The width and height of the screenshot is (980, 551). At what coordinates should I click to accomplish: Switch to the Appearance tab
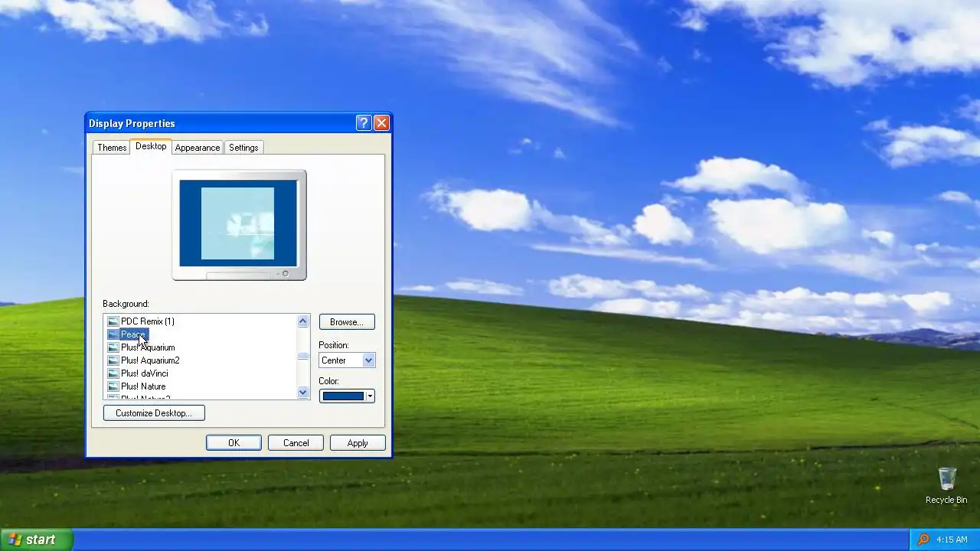pos(198,148)
